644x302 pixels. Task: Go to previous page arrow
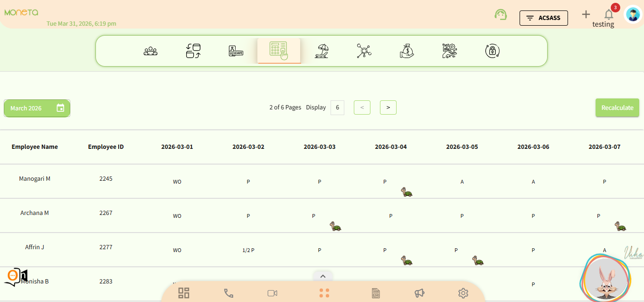(362, 107)
